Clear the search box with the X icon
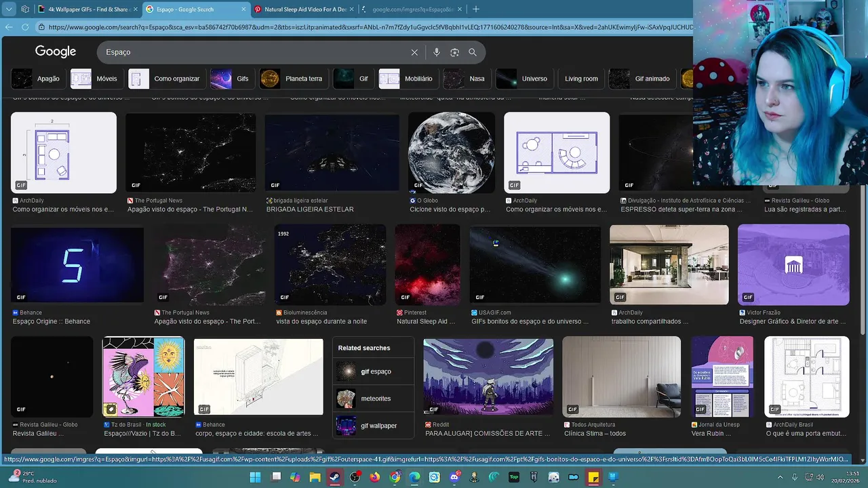This screenshot has height=488, width=868. coord(414,52)
